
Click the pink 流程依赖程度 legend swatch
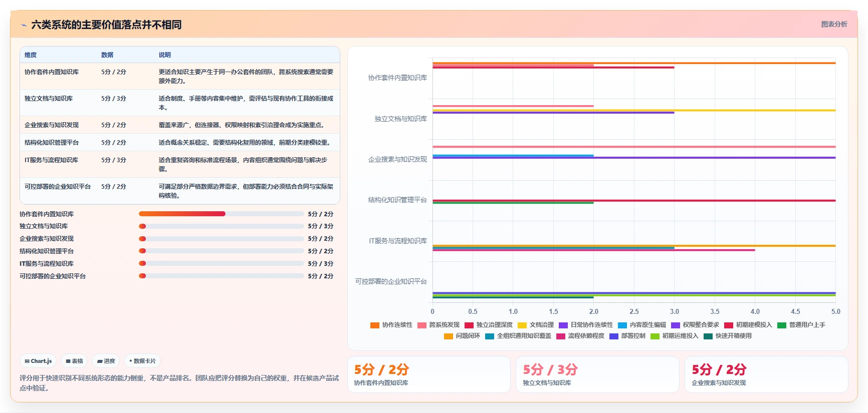(x=561, y=336)
